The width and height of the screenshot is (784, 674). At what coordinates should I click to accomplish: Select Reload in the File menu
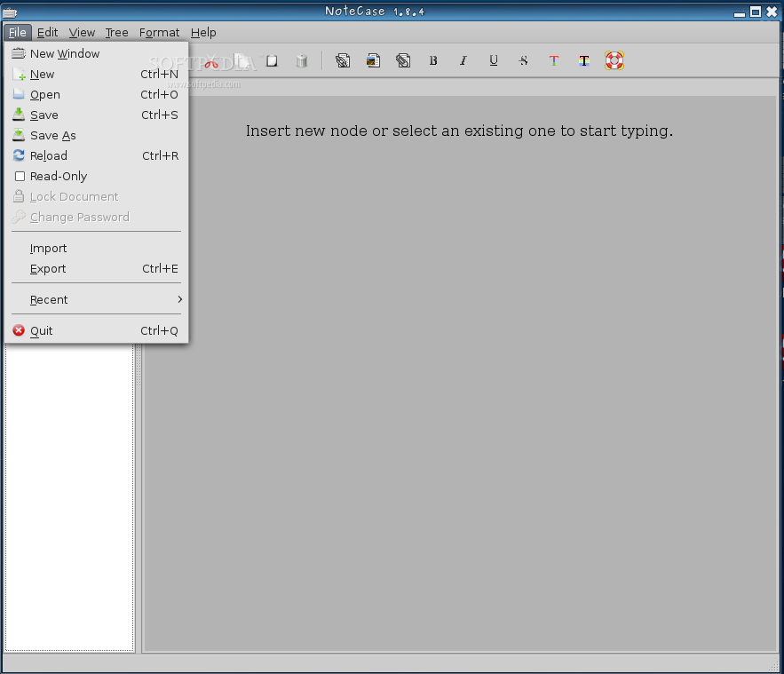point(96,155)
